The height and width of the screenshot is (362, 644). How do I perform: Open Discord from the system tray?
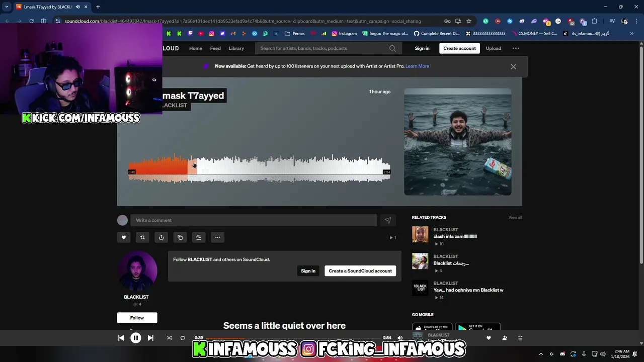(x=562, y=354)
